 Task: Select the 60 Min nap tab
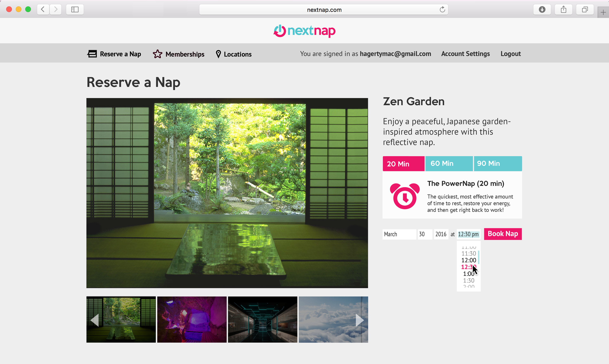coord(449,164)
